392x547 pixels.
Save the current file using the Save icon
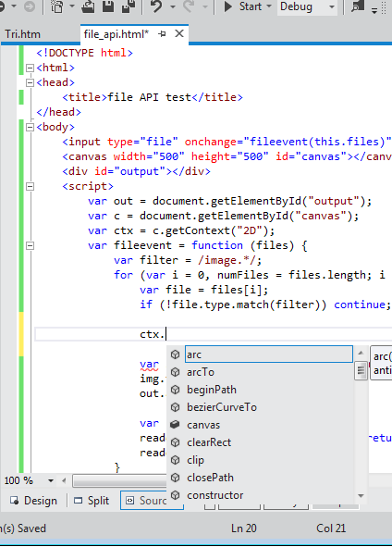107,6
